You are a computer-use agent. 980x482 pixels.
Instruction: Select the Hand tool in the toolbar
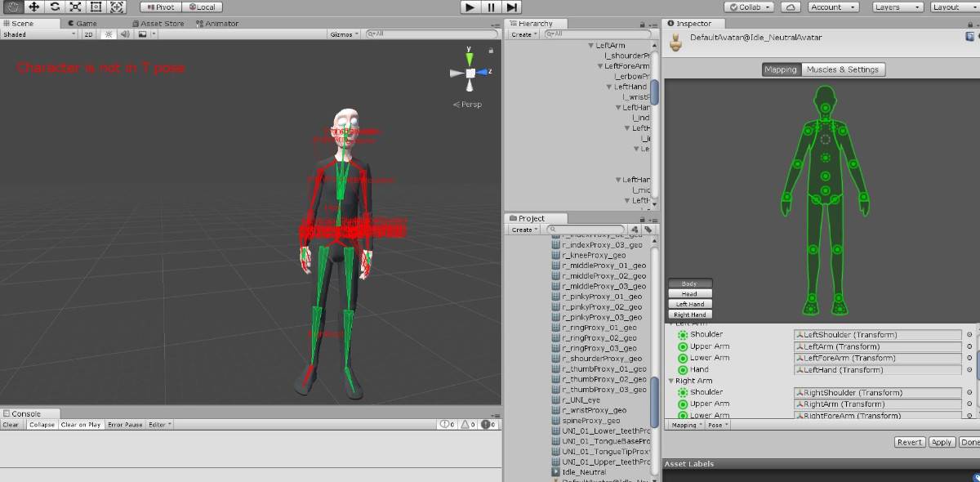13,7
